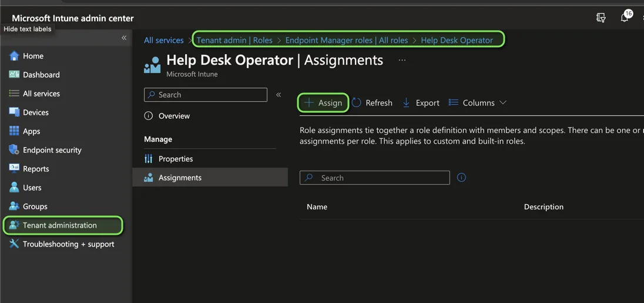Click the Refresh circular arrow icon
Viewport: 644px width, 303px height.
click(356, 102)
